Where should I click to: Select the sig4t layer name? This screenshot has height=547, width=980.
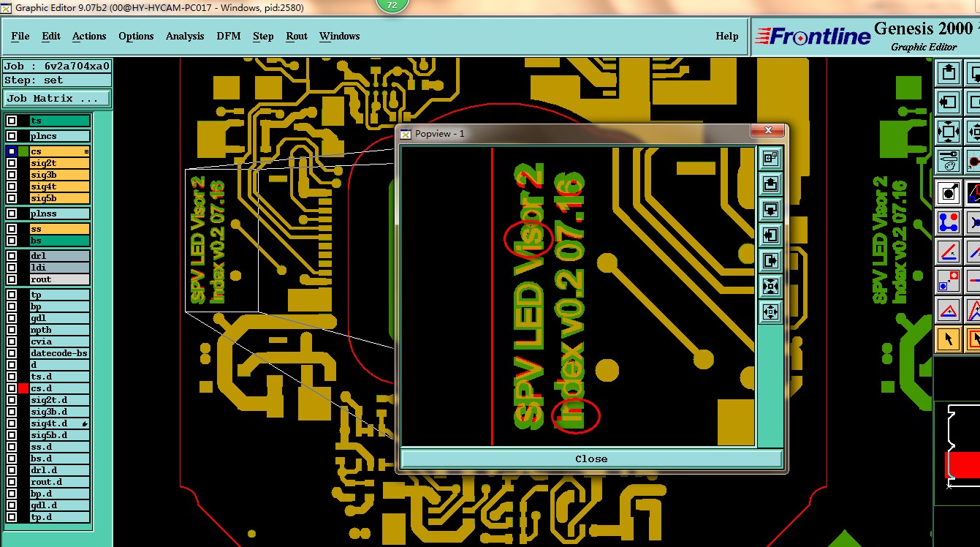click(x=59, y=186)
